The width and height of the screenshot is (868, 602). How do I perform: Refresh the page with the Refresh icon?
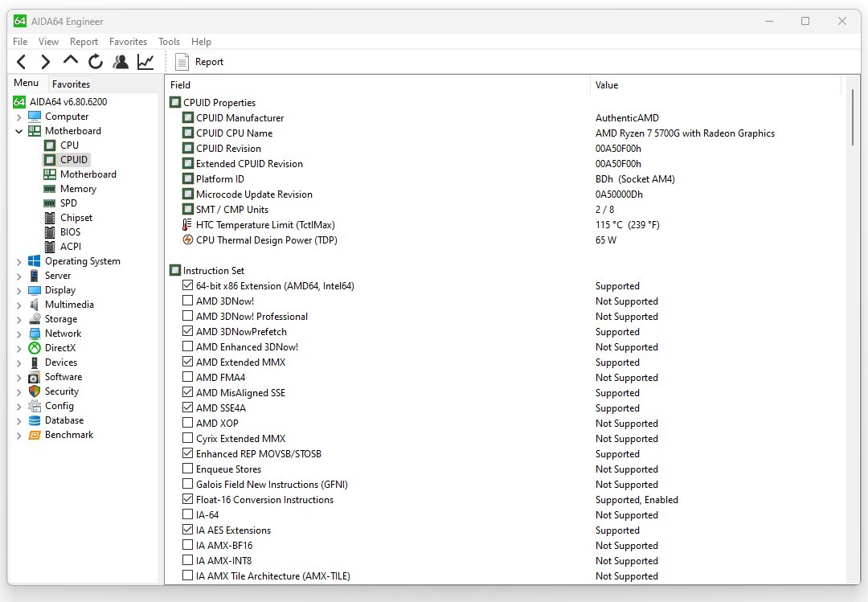tap(95, 61)
